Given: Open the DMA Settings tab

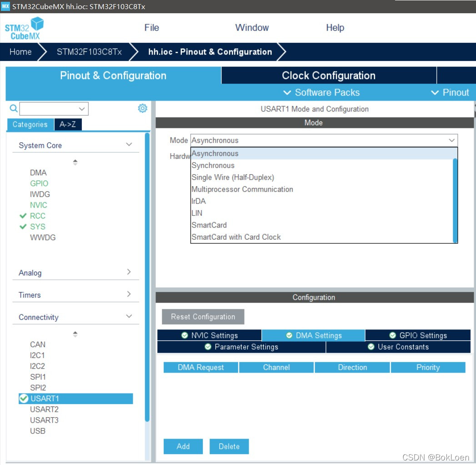Looking at the screenshot, I should pyautogui.click(x=313, y=335).
